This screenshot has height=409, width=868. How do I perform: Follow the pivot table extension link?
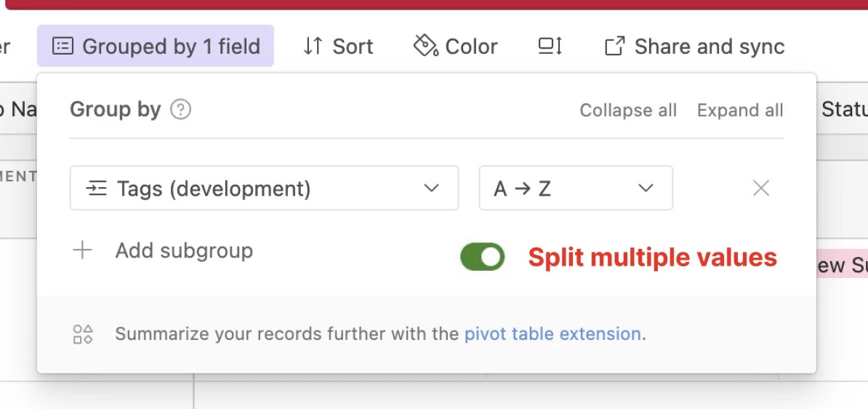click(552, 333)
